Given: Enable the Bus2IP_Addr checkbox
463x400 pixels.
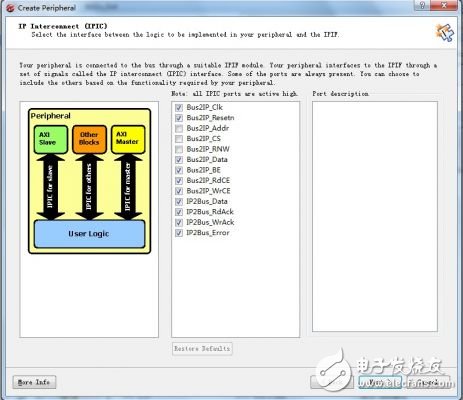Looking at the screenshot, I should pyautogui.click(x=179, y=128).
